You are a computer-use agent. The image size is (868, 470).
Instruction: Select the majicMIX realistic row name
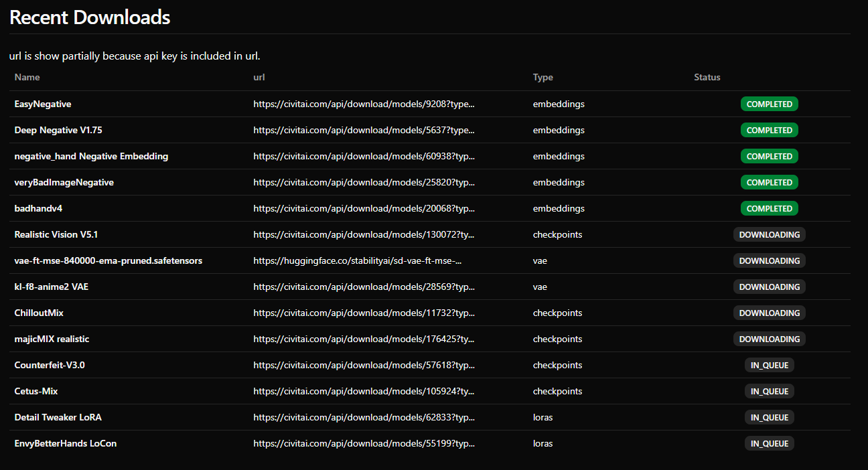[52, 339]
